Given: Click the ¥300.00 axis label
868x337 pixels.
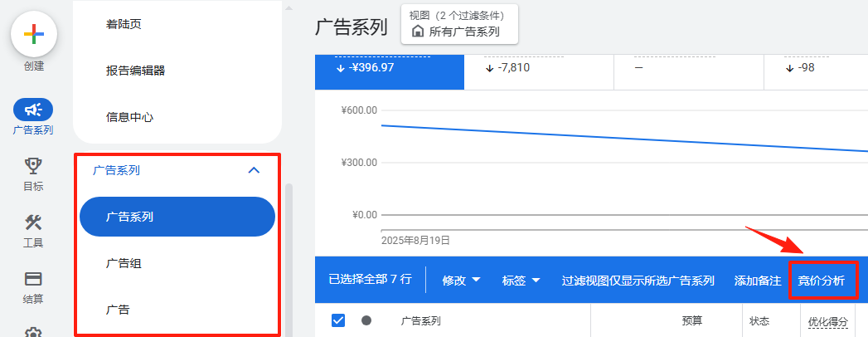Looking at the screenshot, I should (x=359, y=163).
